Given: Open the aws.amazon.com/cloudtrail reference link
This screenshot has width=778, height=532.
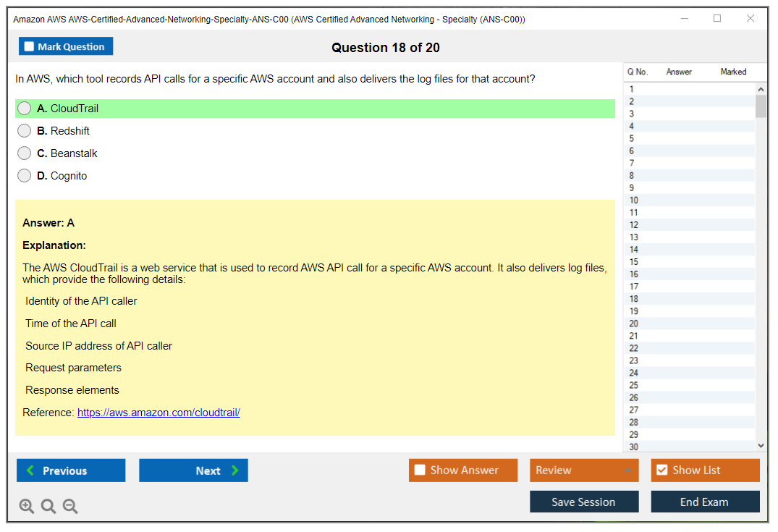Looking at the screenshot, I should click(x=158, y=413).
